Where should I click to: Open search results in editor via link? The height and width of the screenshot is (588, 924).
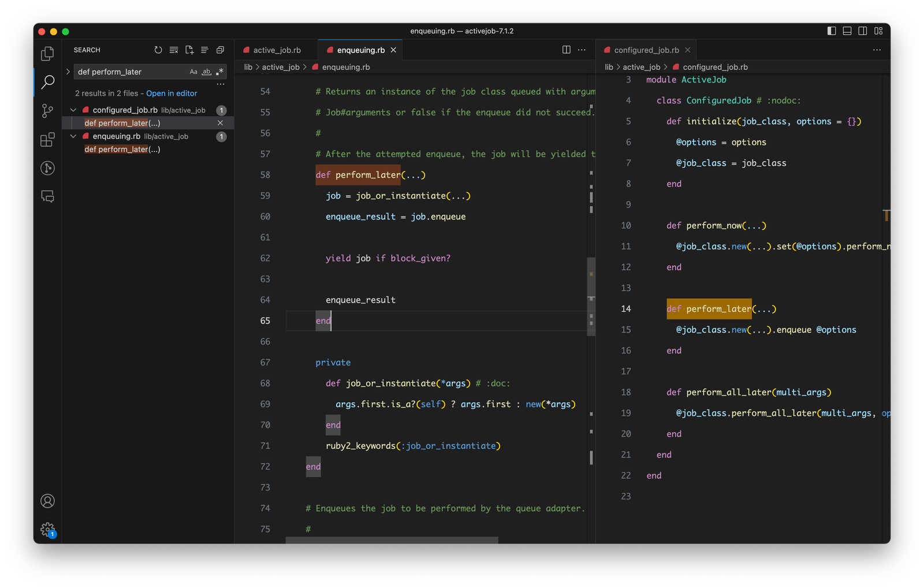click(171, 93)
